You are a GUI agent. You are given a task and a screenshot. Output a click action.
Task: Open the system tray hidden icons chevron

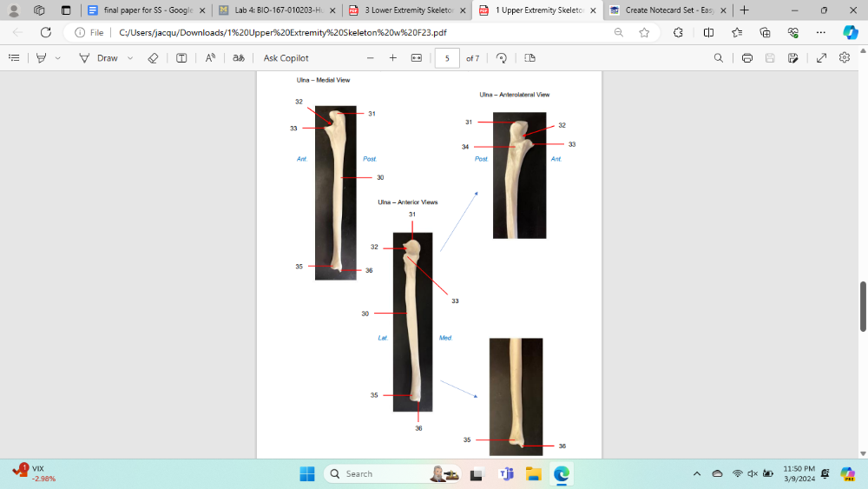pos(696,474)
